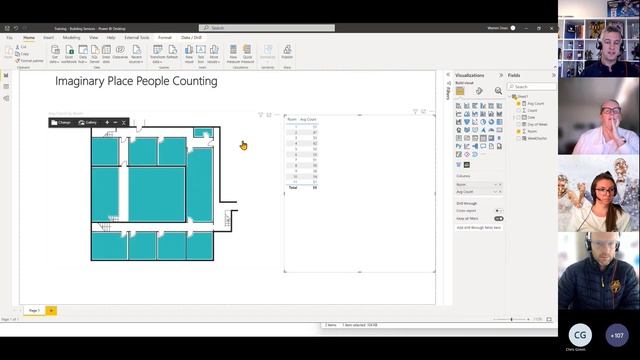Open the Format visual pane icon
This screenshot has height=360, width=640.
(x=479, y=91)
